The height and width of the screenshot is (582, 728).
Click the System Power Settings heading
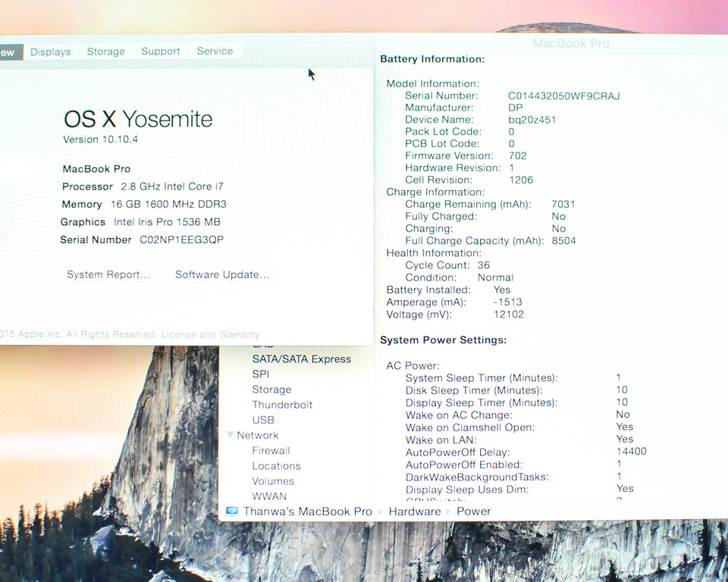pyautogui.click(x=444, y=340)
